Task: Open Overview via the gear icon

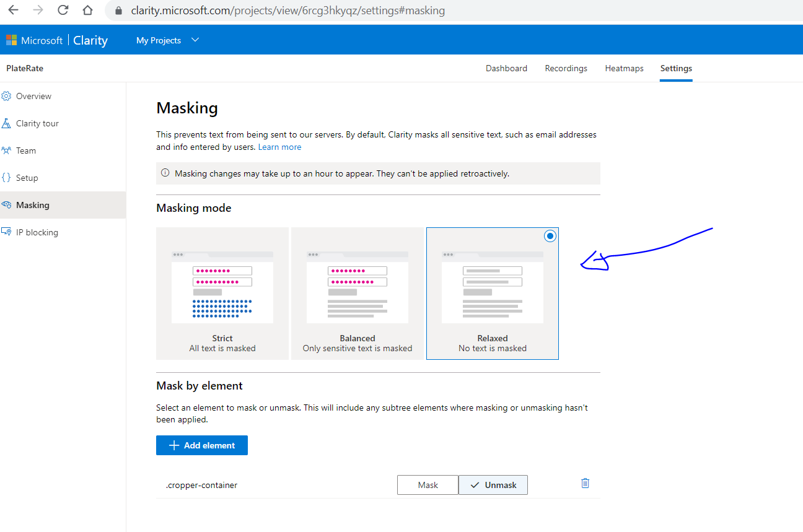Action: (x=7, y=95)
